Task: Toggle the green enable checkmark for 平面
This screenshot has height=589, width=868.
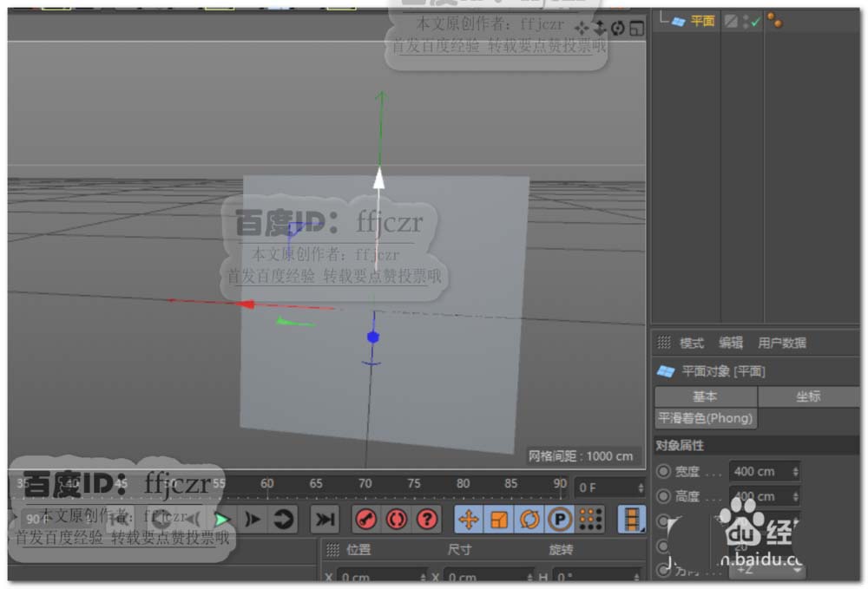Action: pyautogui.click(x=756, y=22)
